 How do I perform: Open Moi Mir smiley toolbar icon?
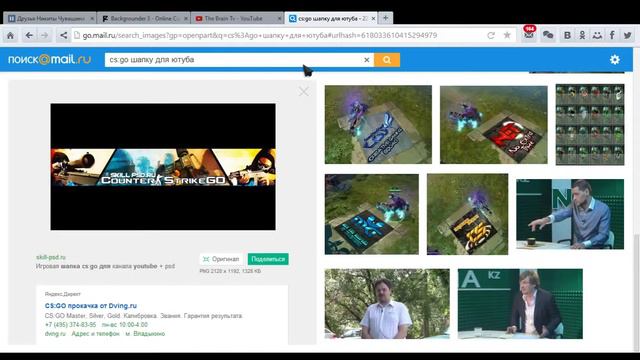click(x=597, y=36)
